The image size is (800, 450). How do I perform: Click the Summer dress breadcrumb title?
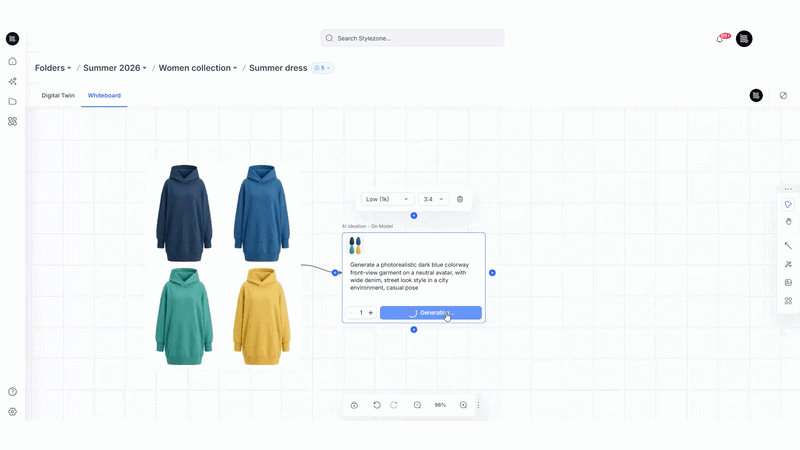[x=278, y=68]
